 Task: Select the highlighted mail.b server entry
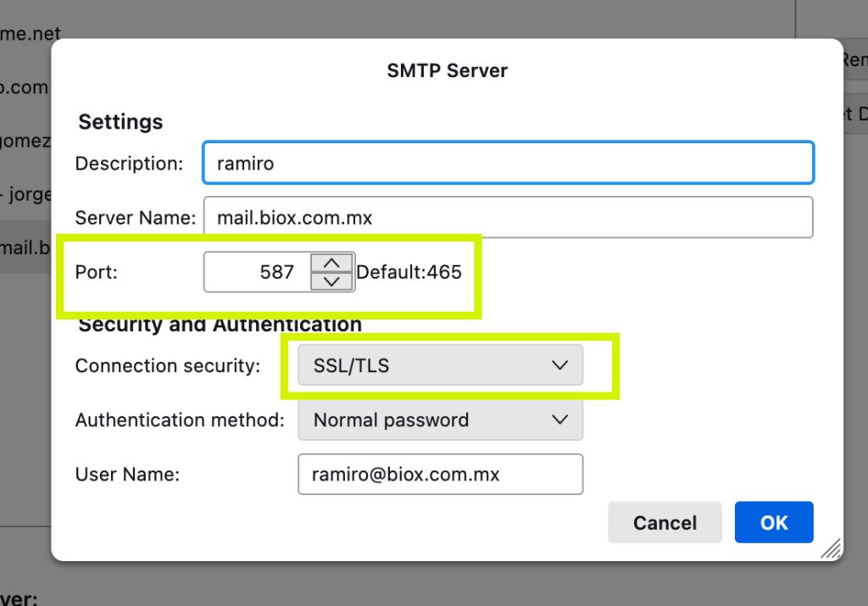pyautogui.click(x=23, y=246)
